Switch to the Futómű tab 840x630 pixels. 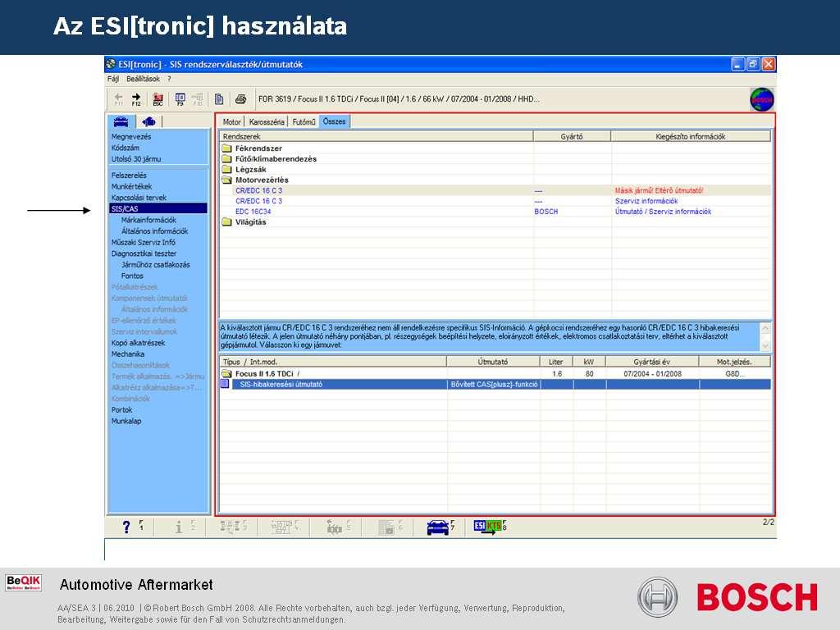(x=304, y=121)
